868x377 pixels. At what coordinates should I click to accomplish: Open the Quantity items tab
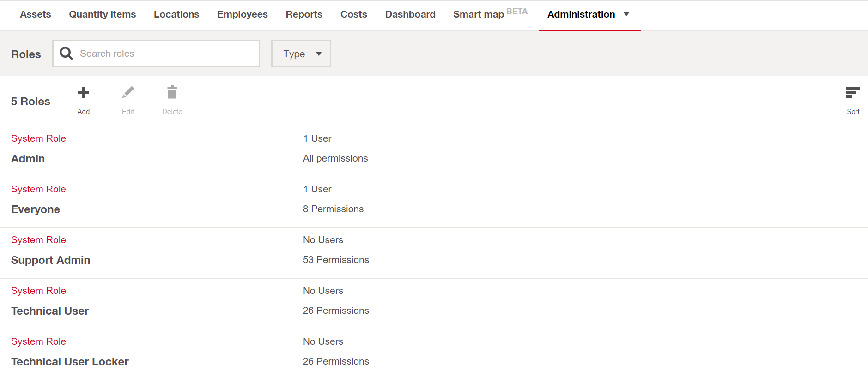coord(103,14)
